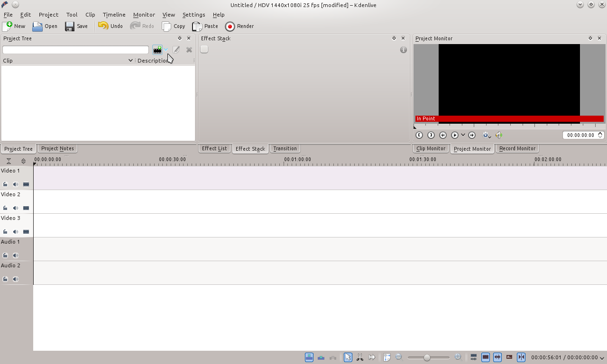Open the Project menu
The height and width of the screenshot is (364, 607).
click(x=48, y=15)
